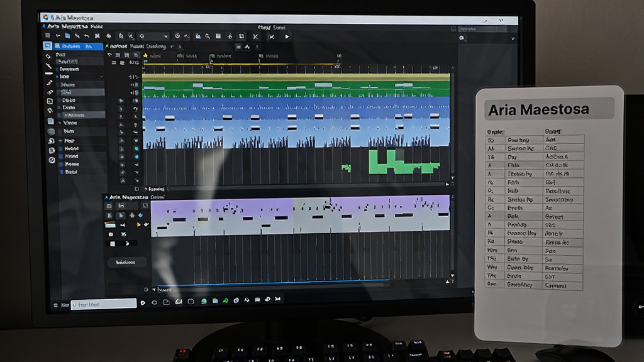This screenshot has height=362, width=644.
Task: Click the oval icon in the taskbar
Action: pyautogui.click(x=155, y=302)
